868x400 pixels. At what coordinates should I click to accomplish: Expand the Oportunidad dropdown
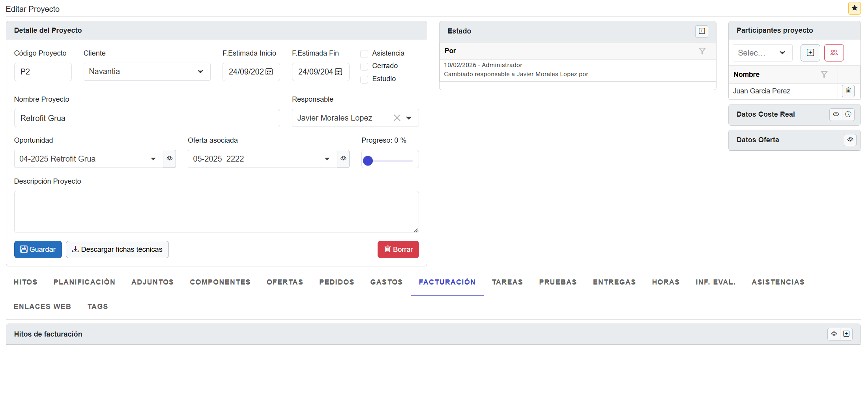[153, 159]
